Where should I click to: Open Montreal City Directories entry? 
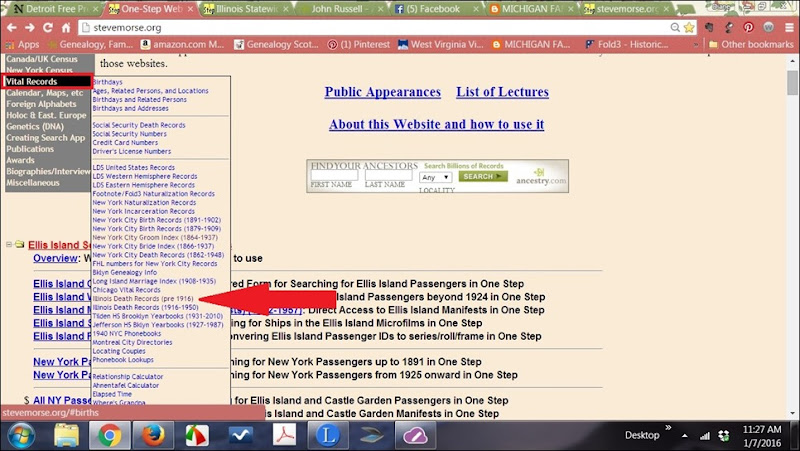132,342
